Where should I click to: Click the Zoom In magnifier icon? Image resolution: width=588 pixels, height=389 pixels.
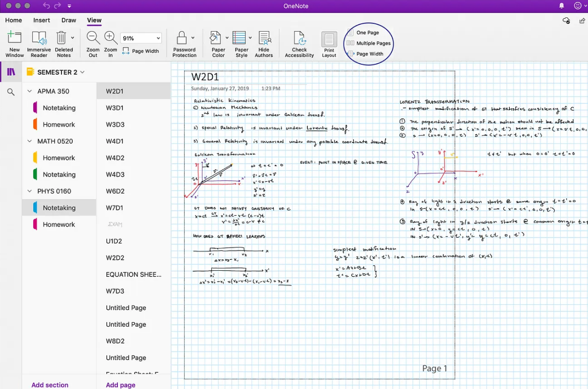(110, 37)
